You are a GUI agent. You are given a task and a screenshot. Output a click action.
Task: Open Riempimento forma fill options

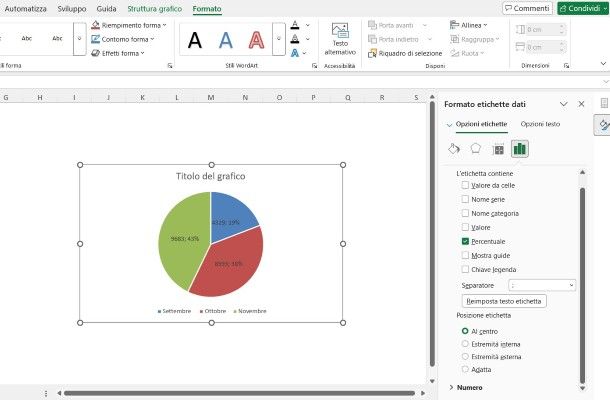(x=129, y=25)
